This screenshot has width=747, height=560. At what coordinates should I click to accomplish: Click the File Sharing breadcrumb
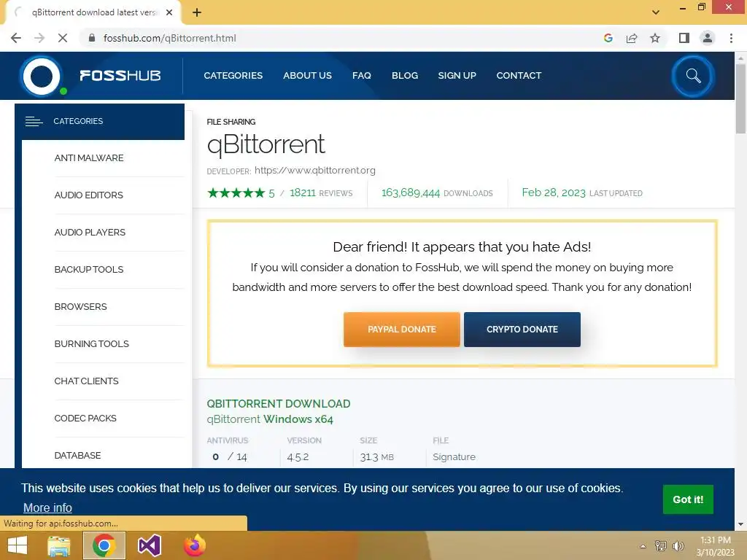(231, 122)
